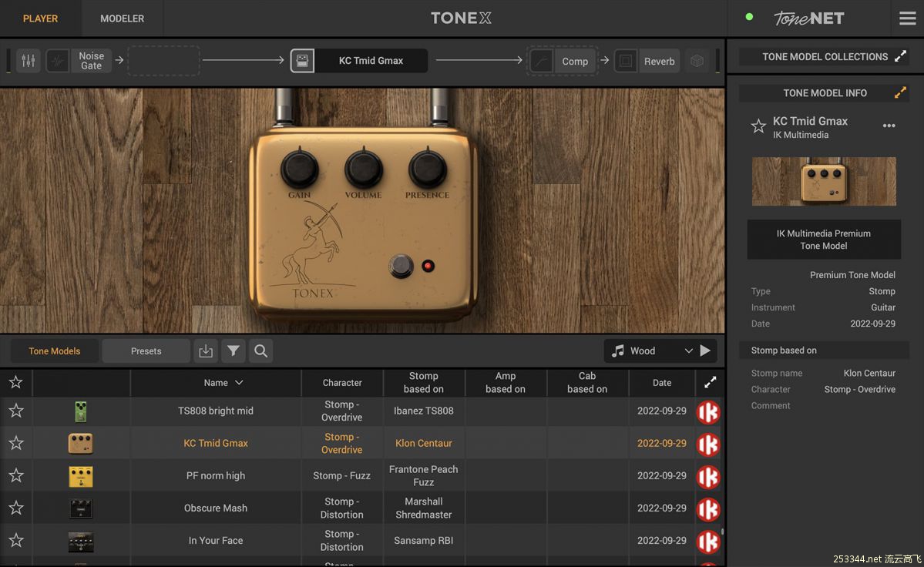
Task: Expand the Tone Model Collections panel
Action: [x=900, y=56]
